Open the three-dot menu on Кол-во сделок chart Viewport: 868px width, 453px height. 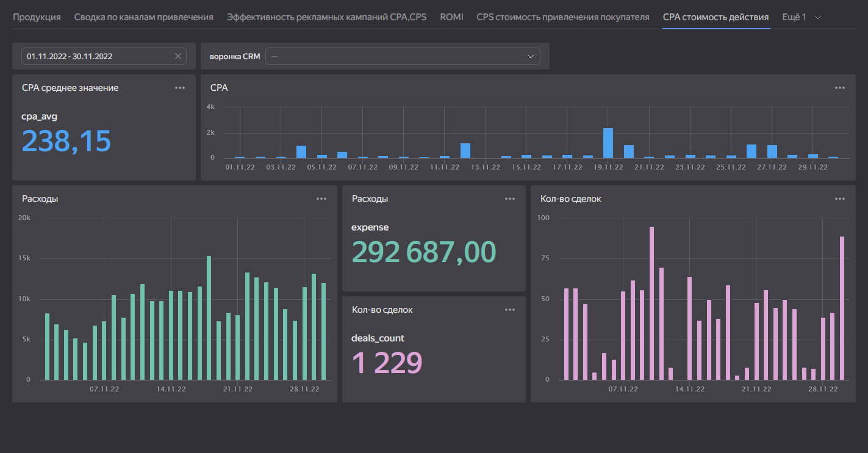tap(840, 199)
